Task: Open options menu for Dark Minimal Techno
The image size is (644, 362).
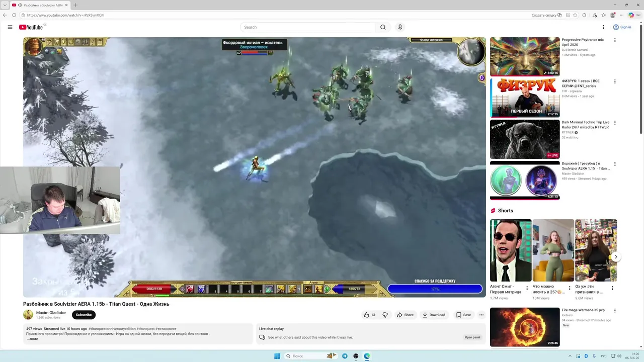Action: [614, 123]
